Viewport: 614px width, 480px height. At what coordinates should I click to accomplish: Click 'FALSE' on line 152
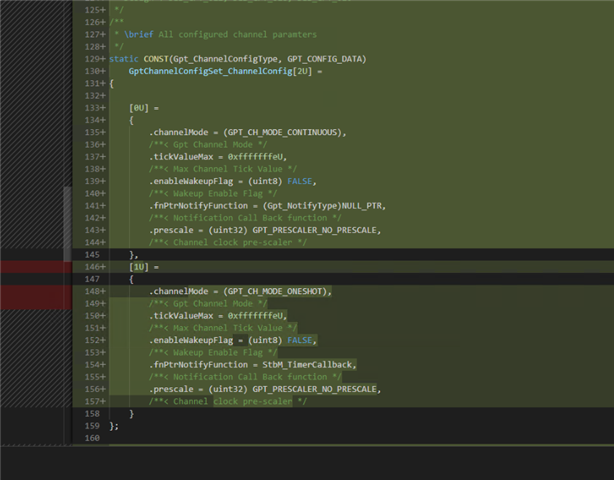[x=300, y=340]
